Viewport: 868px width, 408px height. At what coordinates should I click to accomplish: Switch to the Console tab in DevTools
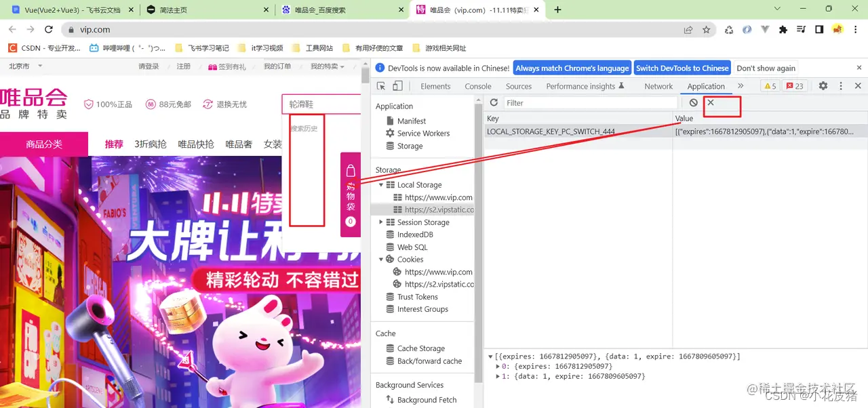coord(478,86)
